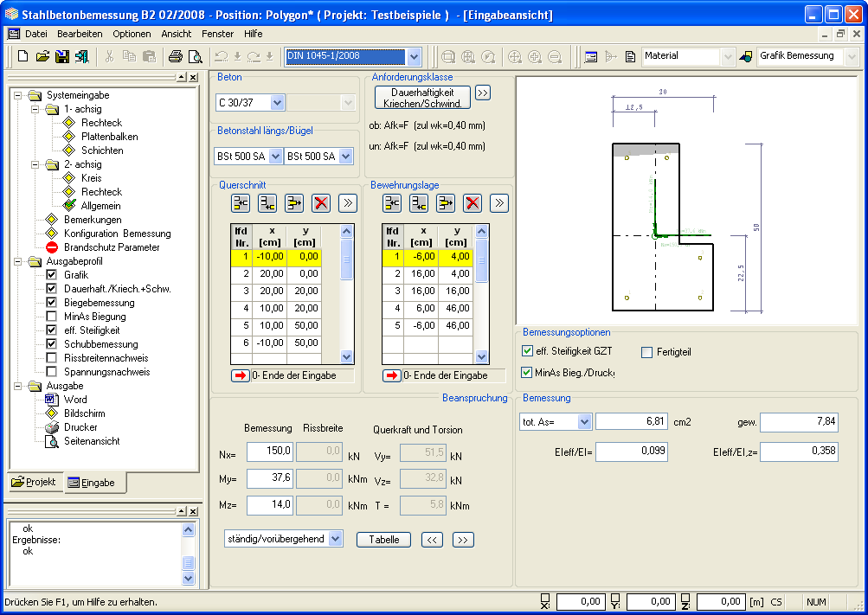Print using the printer toolbar icon
Image resolution: width=868 pixels, height=615 pixels.
176,56
